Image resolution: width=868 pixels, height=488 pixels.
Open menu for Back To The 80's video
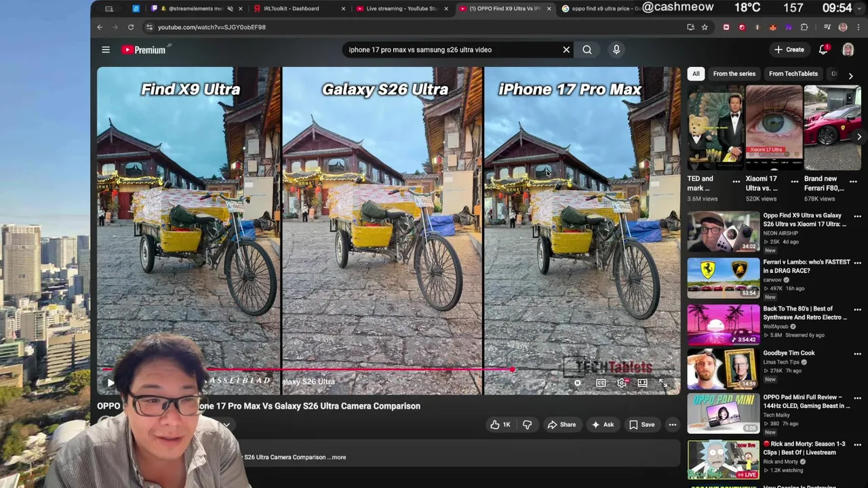coord(857,309)
